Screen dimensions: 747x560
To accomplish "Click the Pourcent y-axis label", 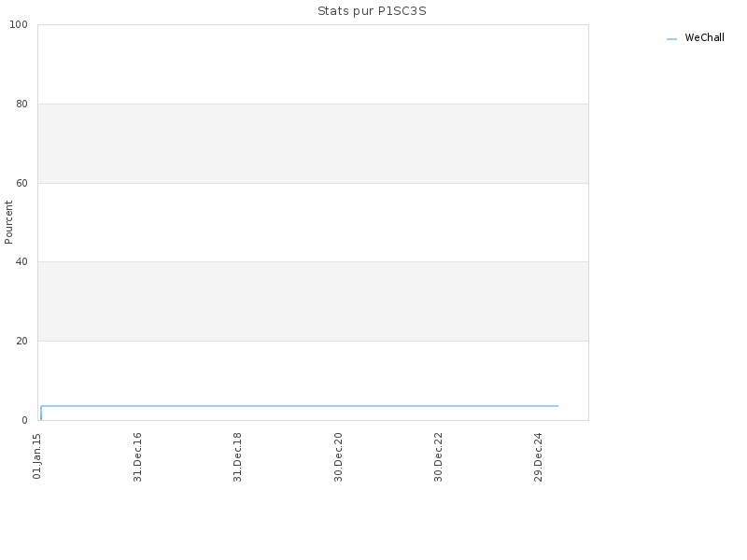I will click(x=8, y=222).
